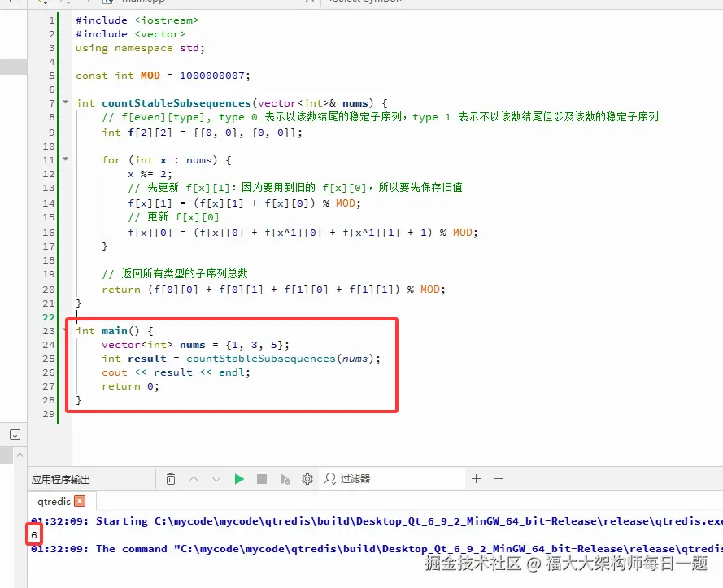Click the 'The command' output line

(377, 549)
